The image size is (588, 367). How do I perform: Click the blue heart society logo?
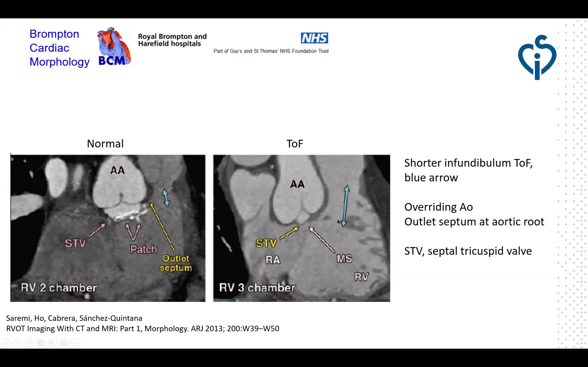tap(537, 57)
